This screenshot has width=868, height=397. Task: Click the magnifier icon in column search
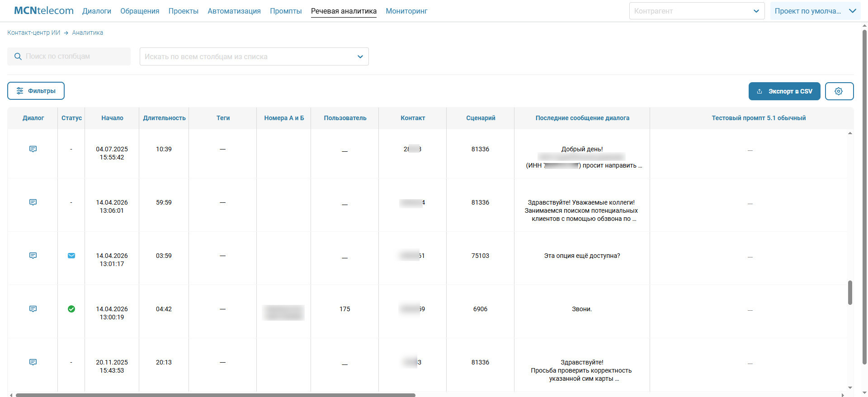(18, 56)
